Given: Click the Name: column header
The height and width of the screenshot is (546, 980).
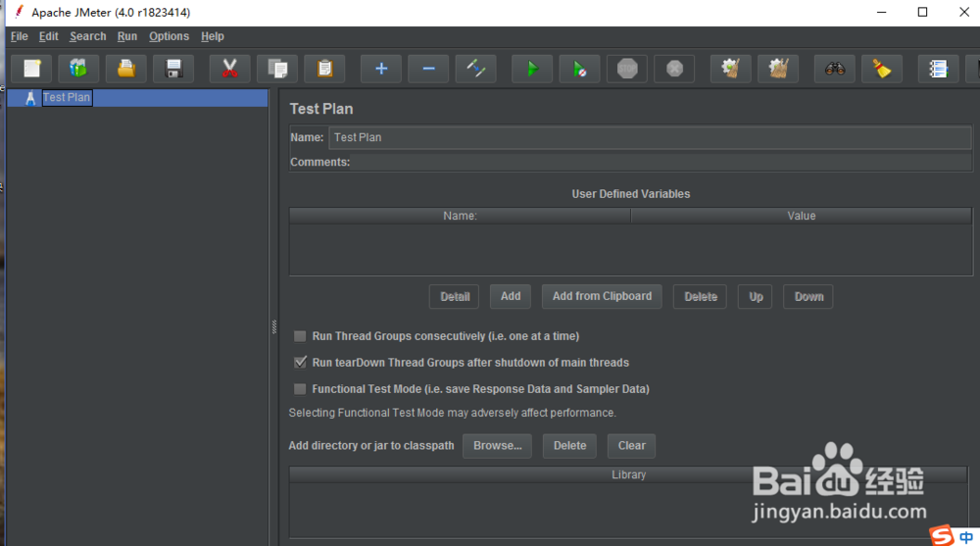Looking at the screenshot, I should tap(460, 216).
